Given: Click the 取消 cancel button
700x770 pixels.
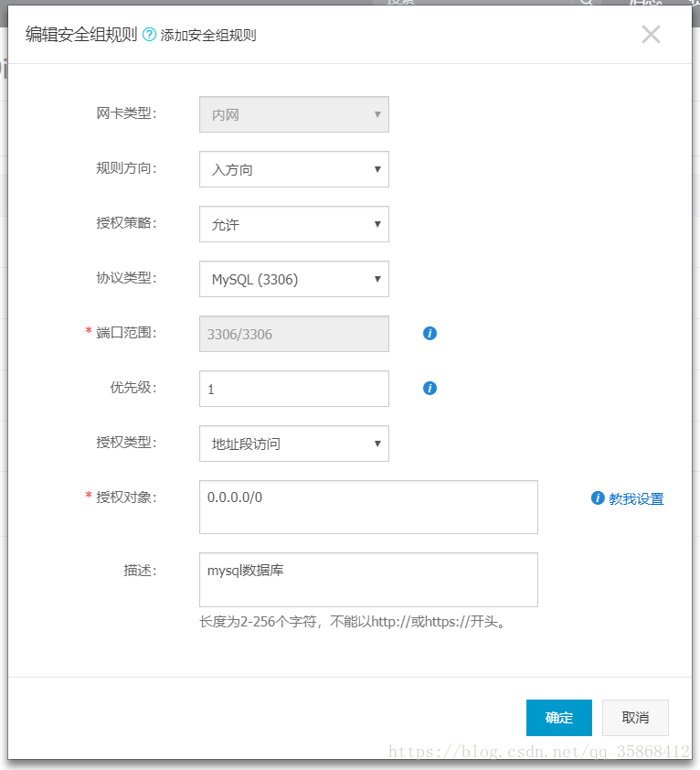Looking at the screenshot, I should pyautogui.click(x=635, y=718).
